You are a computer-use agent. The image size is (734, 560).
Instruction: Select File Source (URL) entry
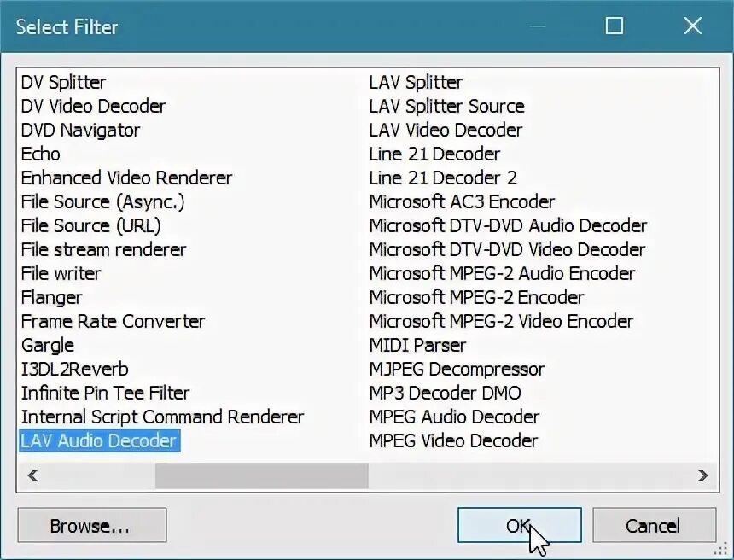point(91,225)
